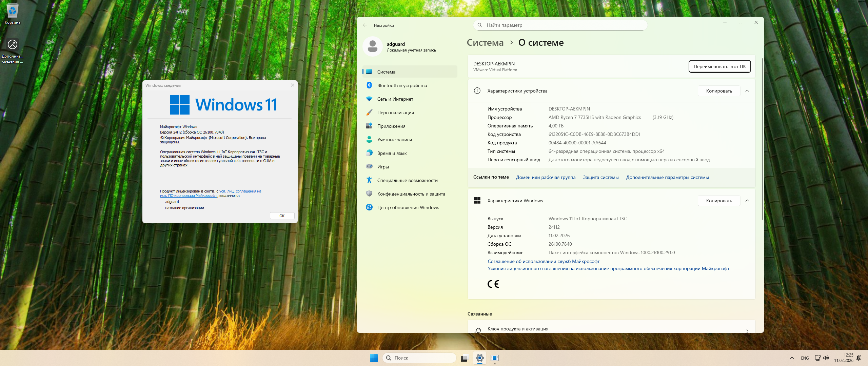The height and width of the screenshot is (366, 868).
Task: Select Приложения in settings sidebar
Action: point(391,126)
